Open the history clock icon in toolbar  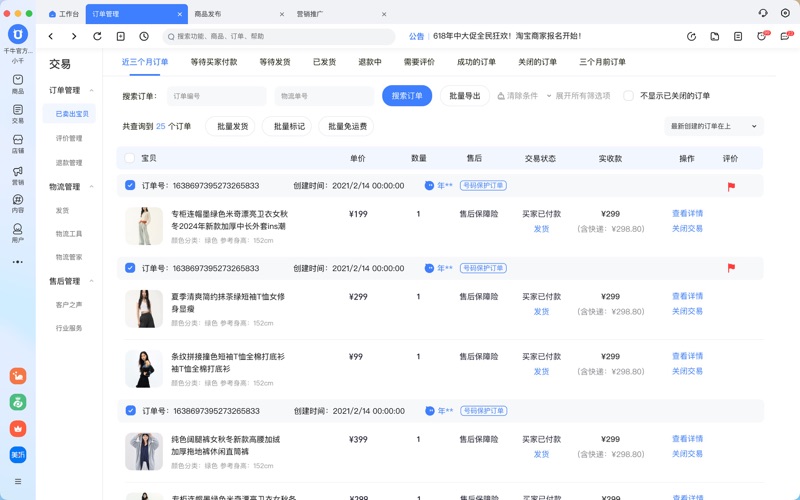pyautogui.click(x=144, y=36)
